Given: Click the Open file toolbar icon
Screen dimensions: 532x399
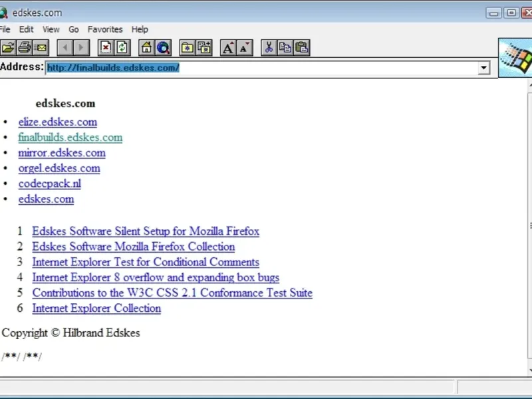Looking at the screenshot, I should pos(8,47).
